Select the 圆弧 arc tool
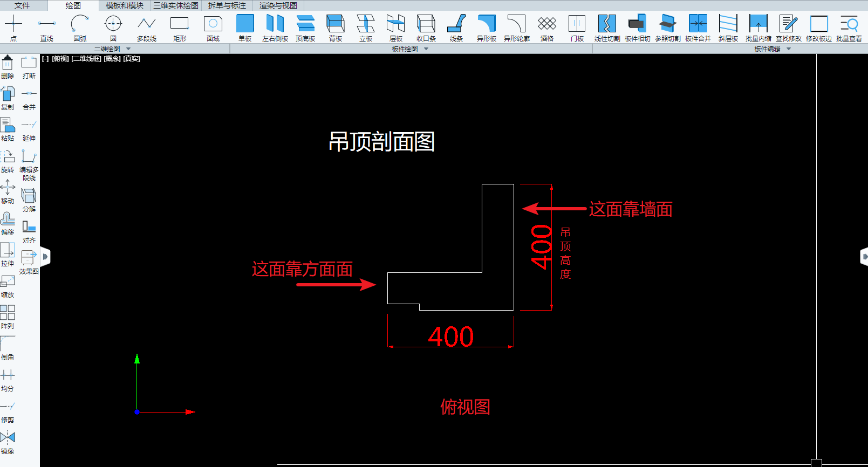Viewport: 868px width, 467px height. (80, 28)
